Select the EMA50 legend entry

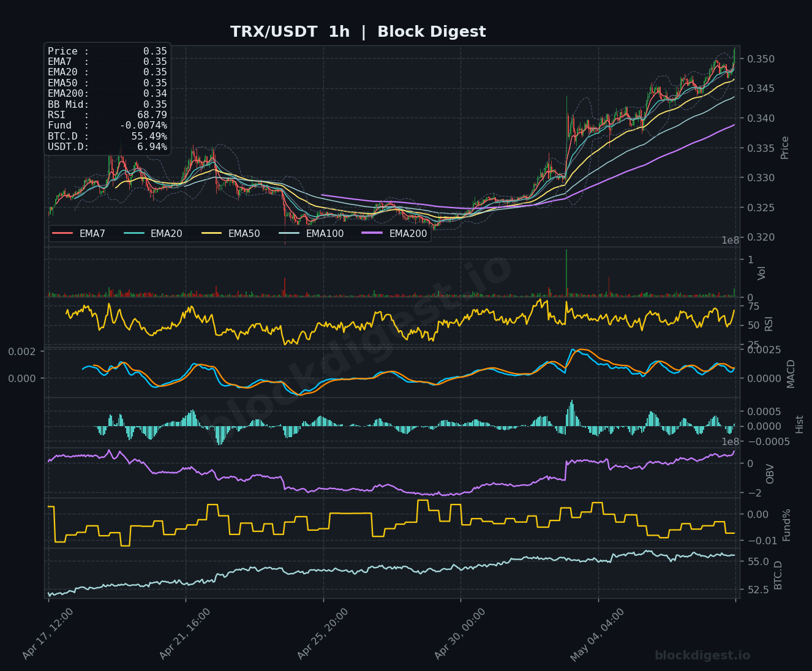coord(231,233)
